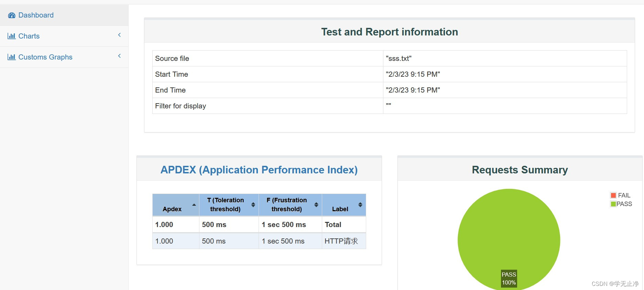This screenshot has height=290, width=644.
Task: Click sort arrows on Label column
Action: (360, 205)
